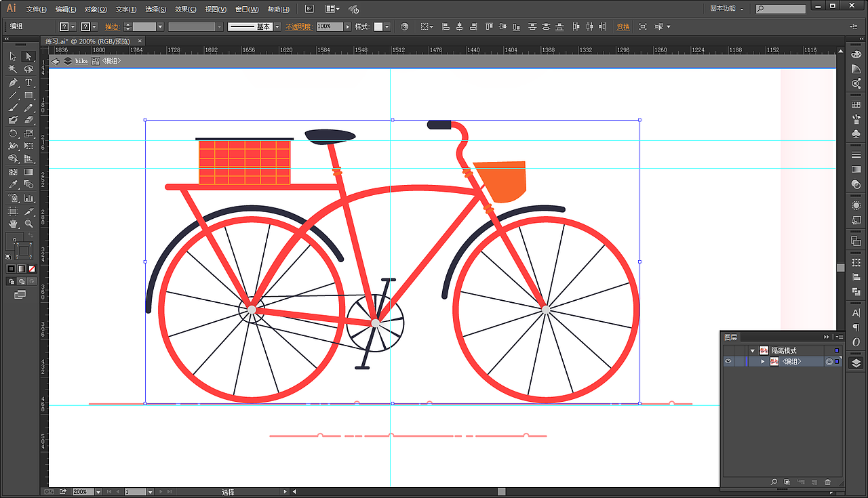Pick the Line Segment tool
The height and width of the screenshot is (498, 868).
coord(13,95)
